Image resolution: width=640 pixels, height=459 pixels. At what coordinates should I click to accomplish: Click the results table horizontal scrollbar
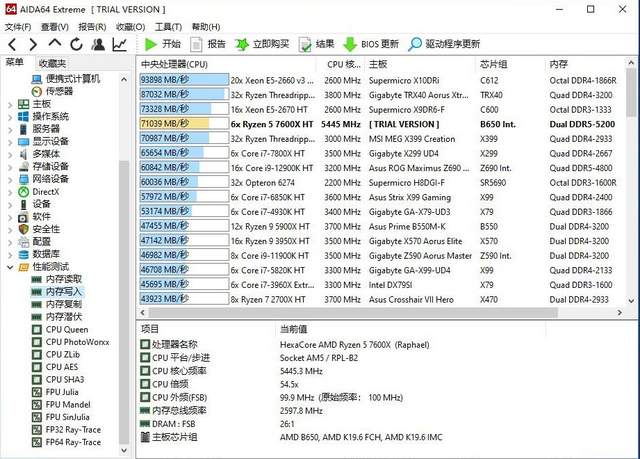click(x=353, y=313)
